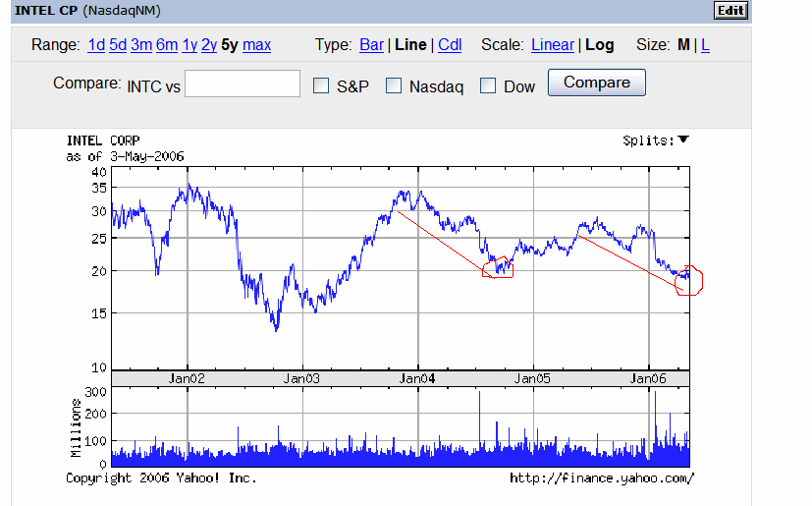Screen dimensions: 812x506
Task: Change chart type to Bar
Action: (x=371, y=45)
